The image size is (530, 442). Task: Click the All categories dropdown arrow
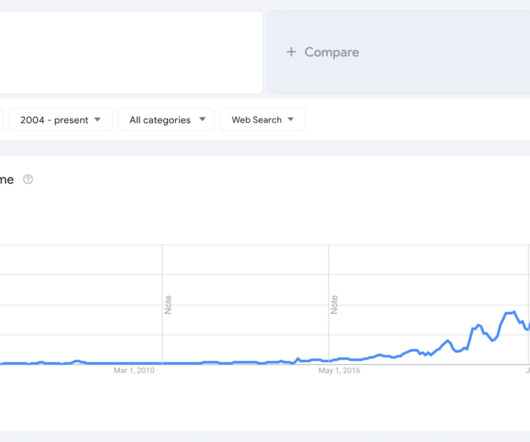(x=202, y=119)
